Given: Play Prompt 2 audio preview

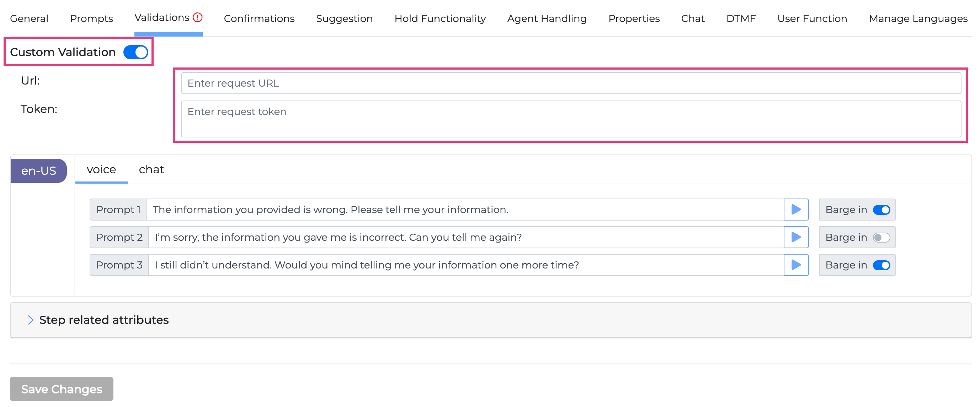Looking at the screenshot, I should tap(796, 237).
